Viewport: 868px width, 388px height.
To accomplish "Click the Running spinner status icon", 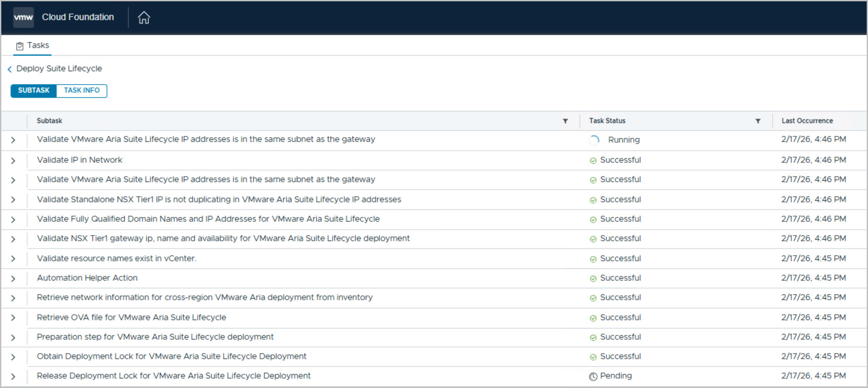I will click(x=594, y=140).
